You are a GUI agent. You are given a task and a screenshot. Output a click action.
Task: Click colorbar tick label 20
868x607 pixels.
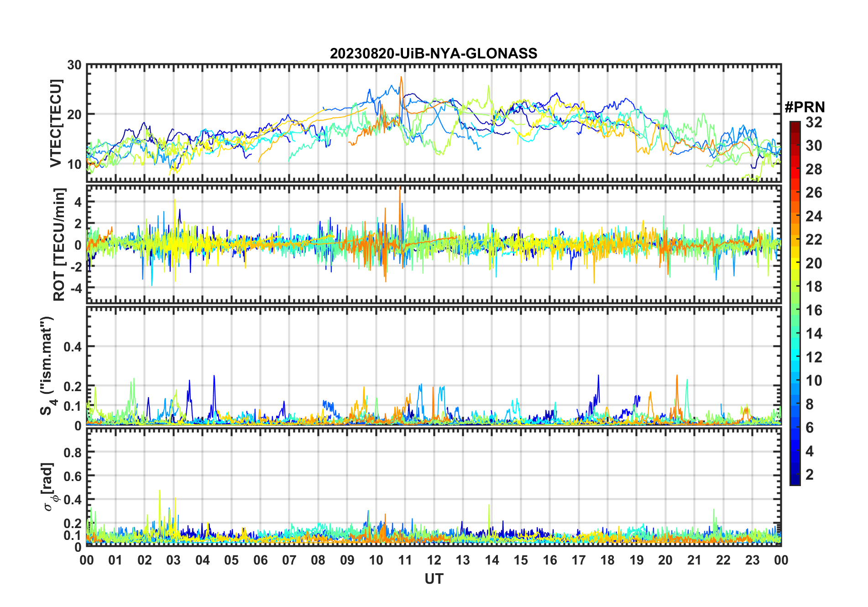pos(814,263)
